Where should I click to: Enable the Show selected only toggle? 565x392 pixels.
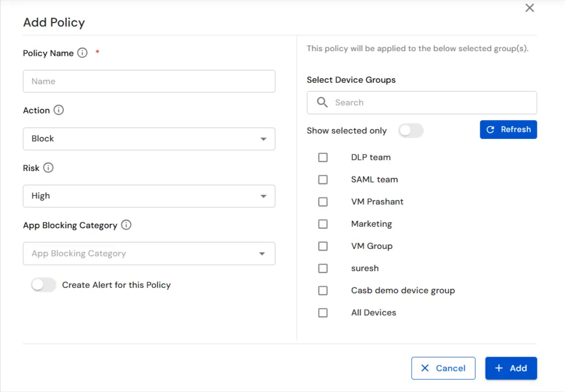(x=411, y=130)
